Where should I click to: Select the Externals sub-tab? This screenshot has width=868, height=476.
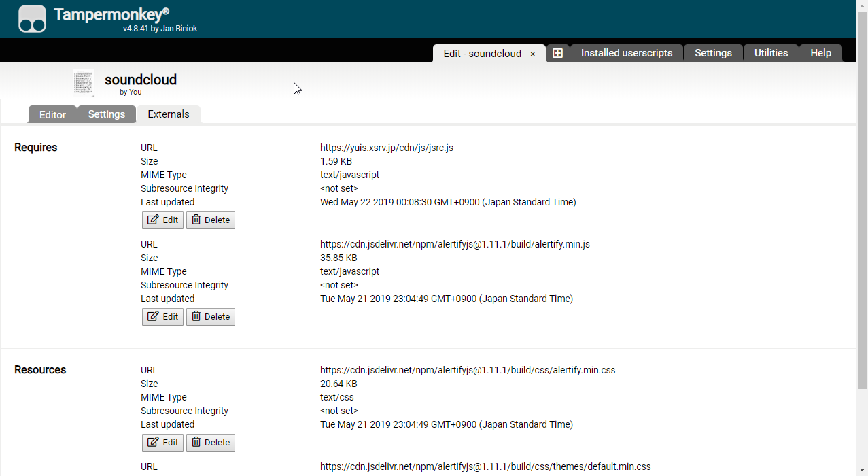coord(169,114)
